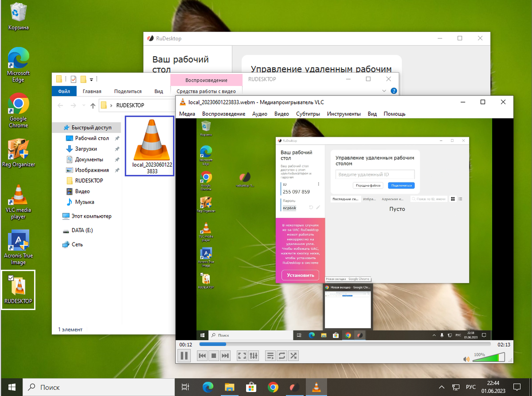Select the local_20230601223833 video file

(149, 145)
